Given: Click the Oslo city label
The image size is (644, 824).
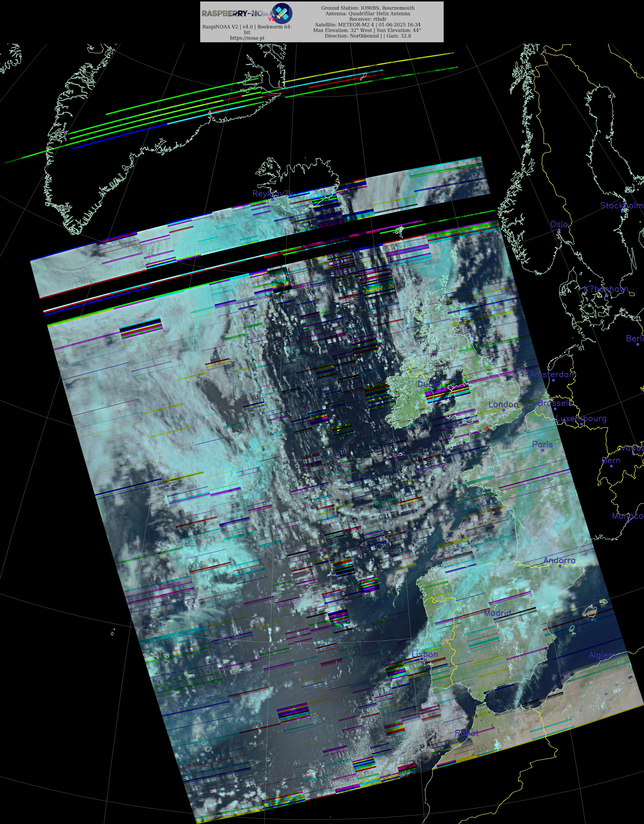Looking at the screenshot, I should [x=559, y=224].
